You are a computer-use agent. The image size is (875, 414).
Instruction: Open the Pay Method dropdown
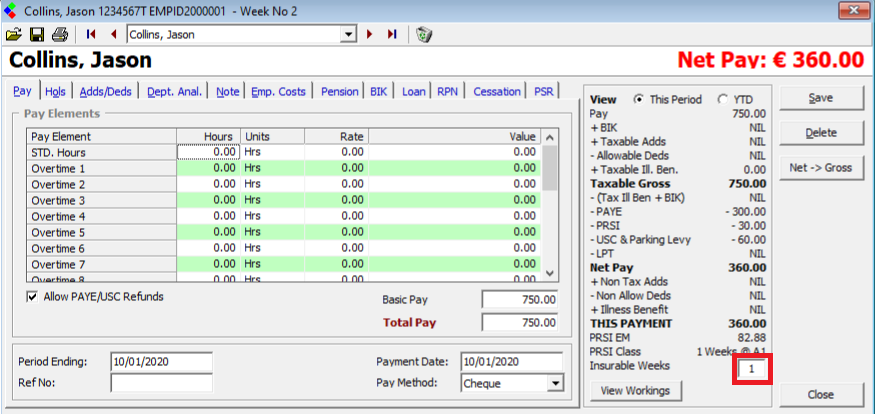555,383
